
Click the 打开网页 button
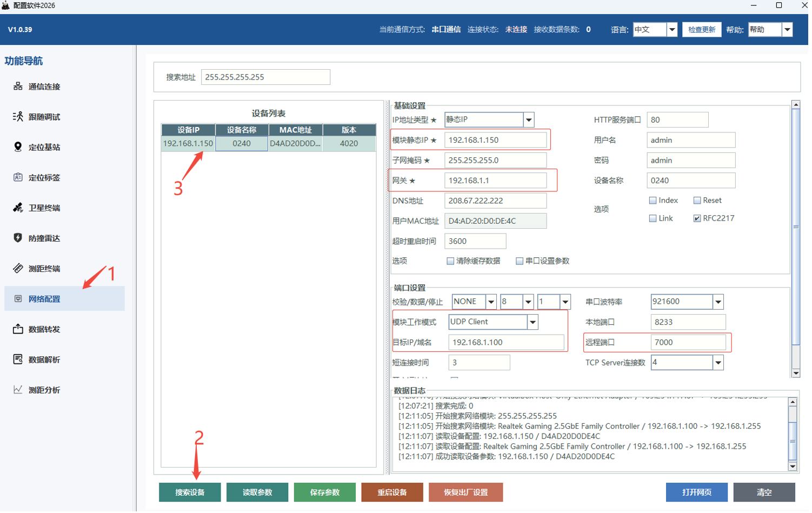(697, 492)
